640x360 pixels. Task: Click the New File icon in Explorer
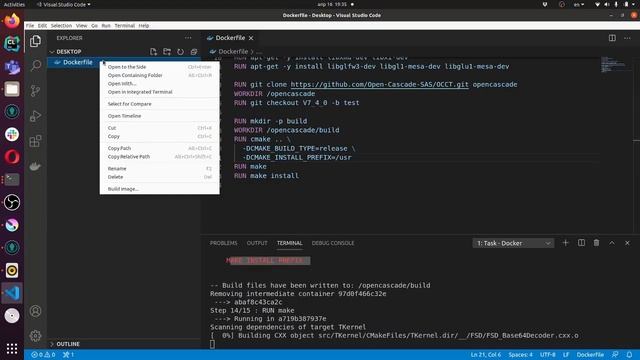coord(153,52)
